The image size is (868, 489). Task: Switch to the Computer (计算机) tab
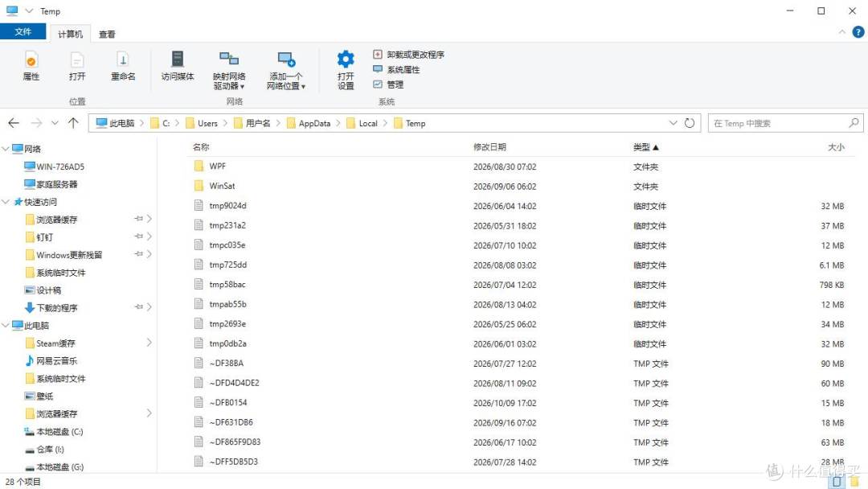tap(70, 34)
